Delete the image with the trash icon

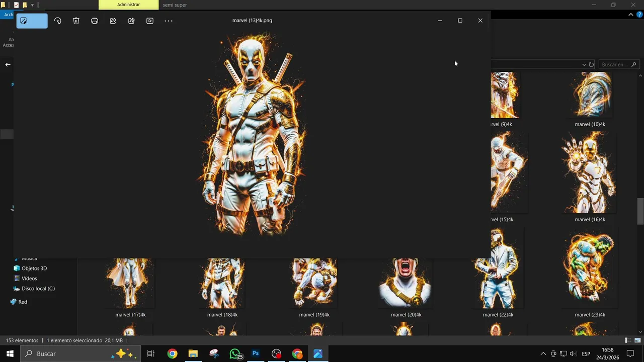pos(76,21)
